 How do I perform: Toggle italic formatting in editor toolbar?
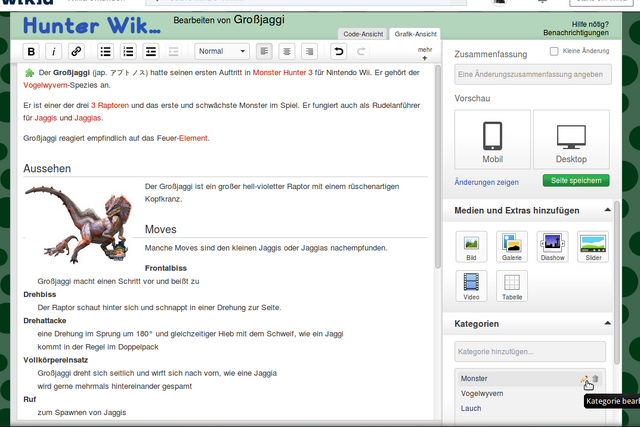click(53, 51)
